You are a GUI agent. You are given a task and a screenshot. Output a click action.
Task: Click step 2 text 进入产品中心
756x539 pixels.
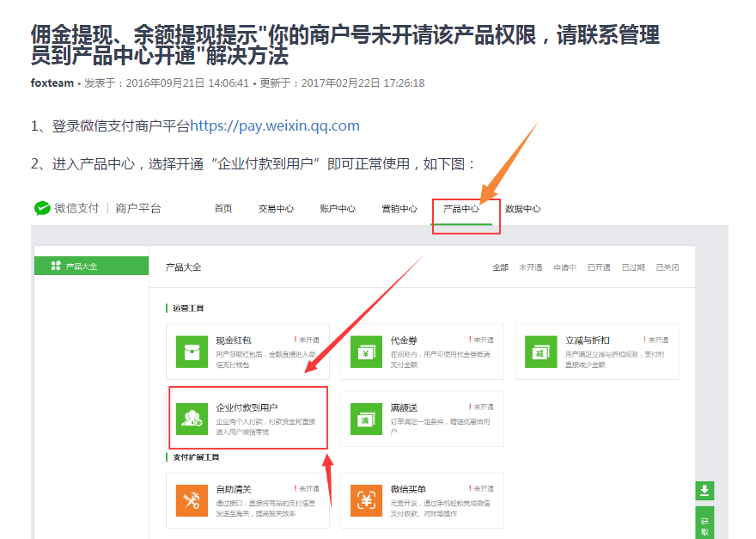[x=93, y=164]
